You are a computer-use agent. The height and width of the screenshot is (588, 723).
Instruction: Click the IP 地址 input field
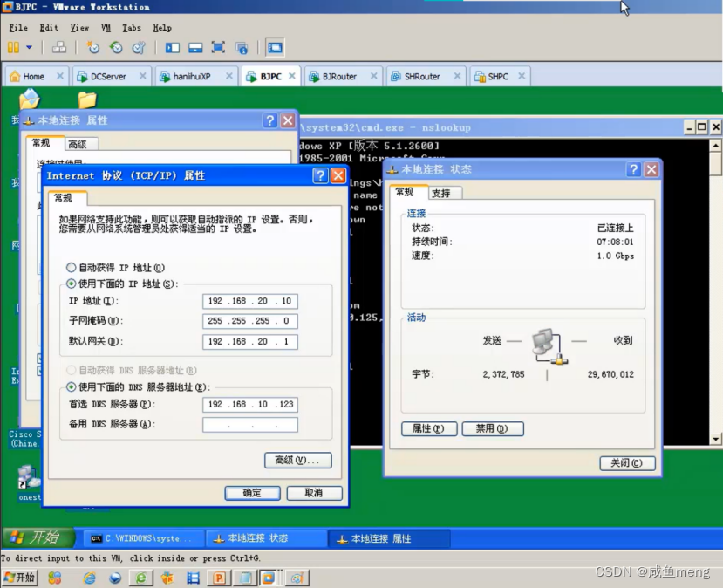click(250, 301)
